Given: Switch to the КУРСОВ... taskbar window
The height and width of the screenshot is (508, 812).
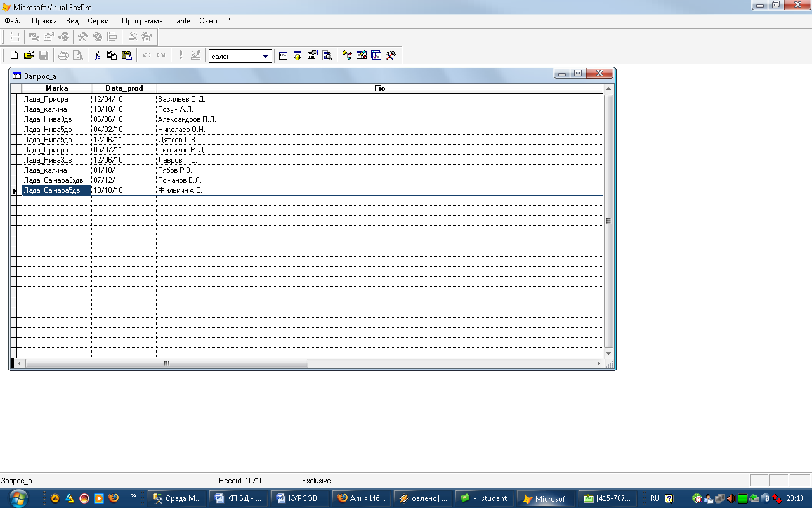Looking at the screenshot, I should (x=300, y=498).
